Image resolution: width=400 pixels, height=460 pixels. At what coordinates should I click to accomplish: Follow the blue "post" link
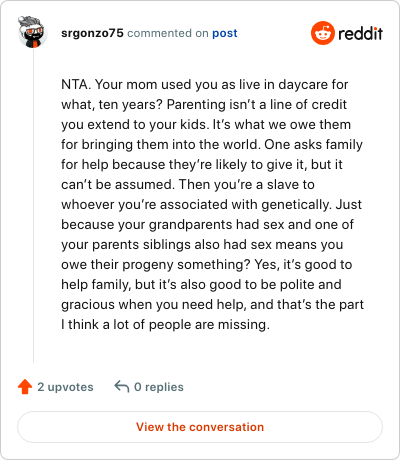[x=225, y=33]
